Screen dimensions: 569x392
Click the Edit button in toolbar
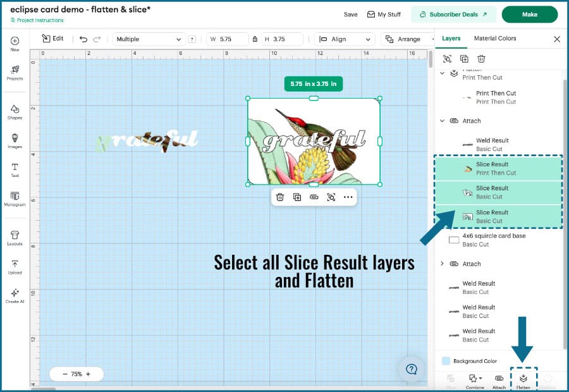click(x=53, y=39)
